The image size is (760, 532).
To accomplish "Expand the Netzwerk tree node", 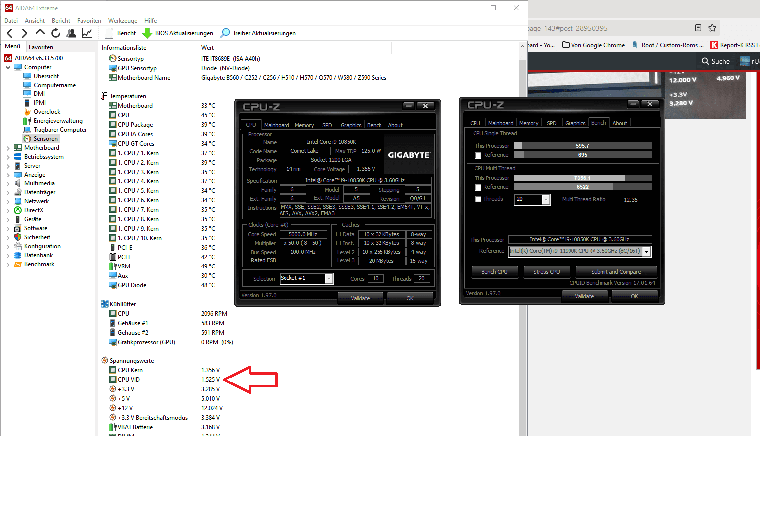I will [8, 201].
